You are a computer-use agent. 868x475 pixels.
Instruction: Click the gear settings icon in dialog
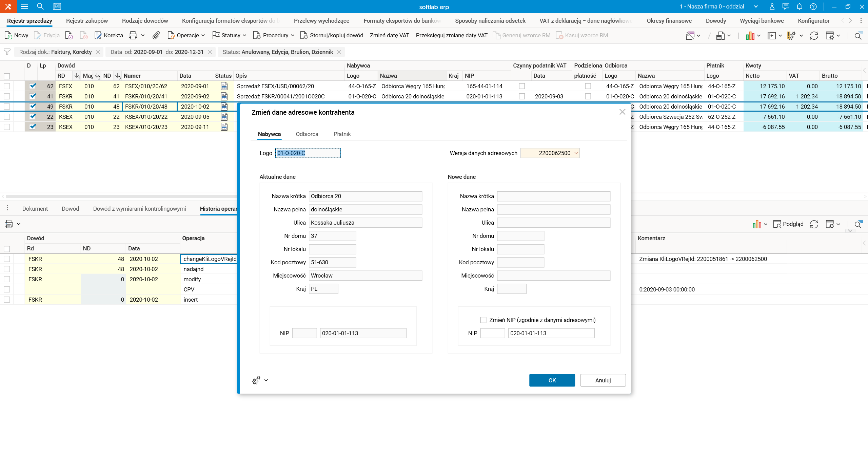tap(256, 380)
